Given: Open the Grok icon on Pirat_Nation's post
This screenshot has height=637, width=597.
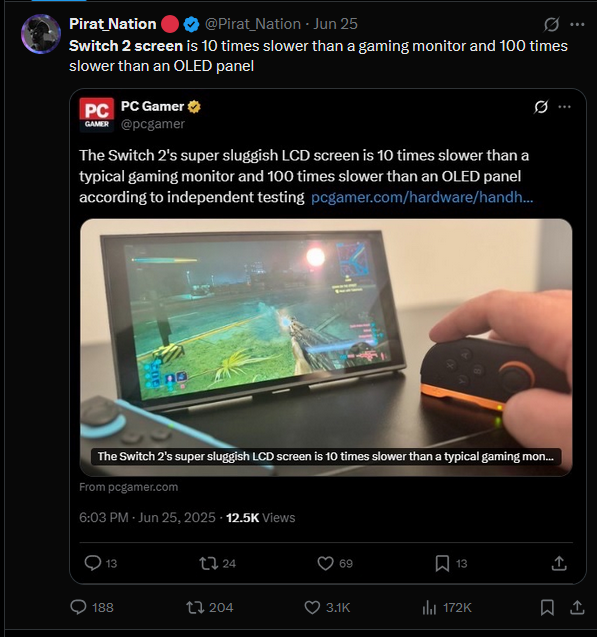Looking at the screenshot, I should (x=552, y=24).
